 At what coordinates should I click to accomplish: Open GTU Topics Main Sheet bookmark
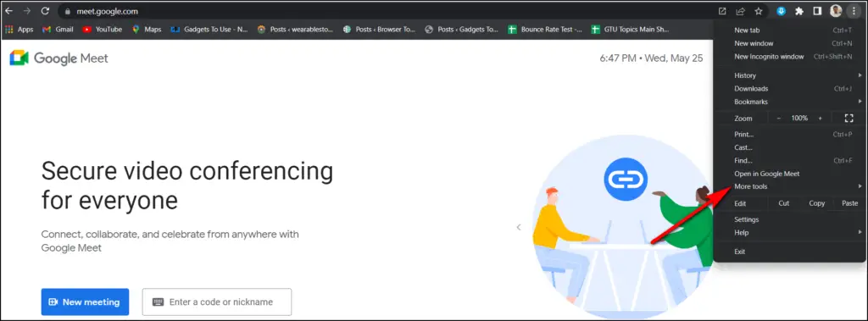[x=630, y=30]
